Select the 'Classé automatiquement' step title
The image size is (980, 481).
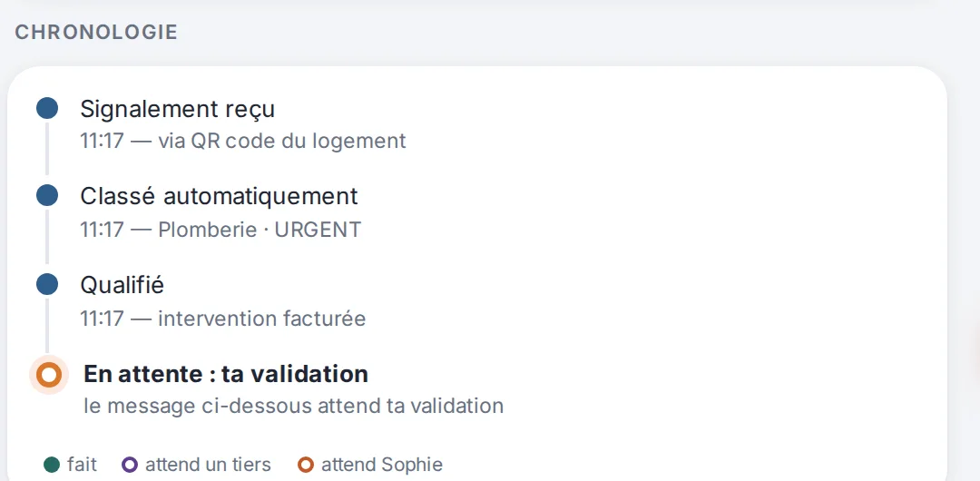pos(219,196)
